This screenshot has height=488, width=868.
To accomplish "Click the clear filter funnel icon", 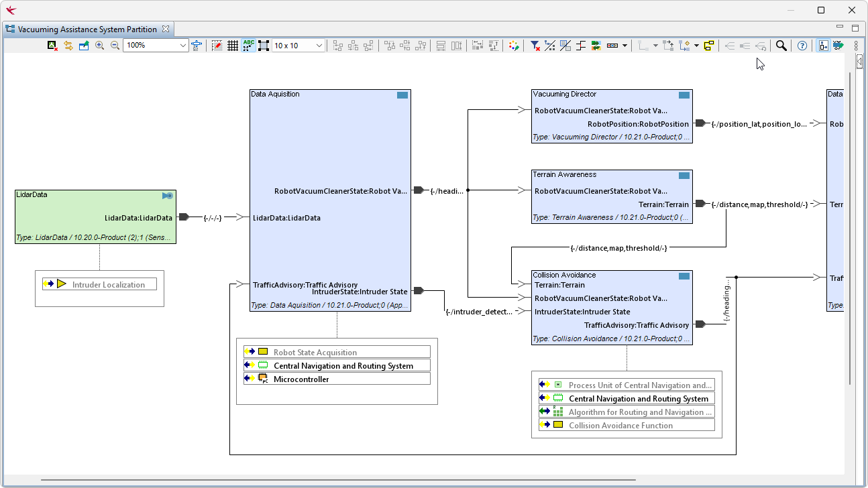I will click(x=535, y=46).
